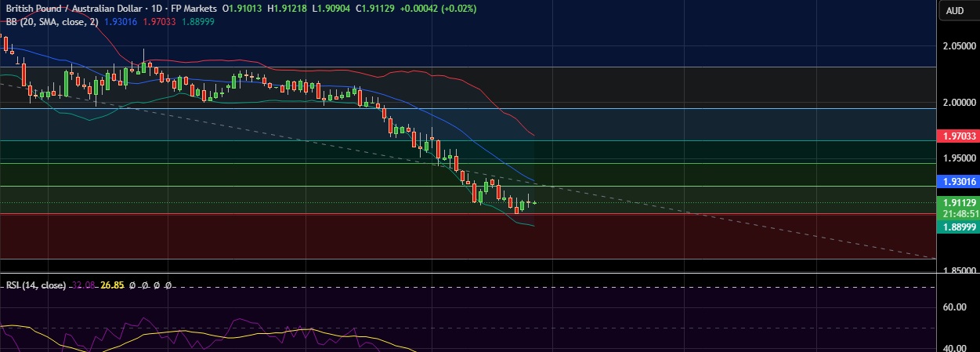Click the green 1.91129 current price label
The height and width of the screenshot is (352, 980).
click(x=958, y=202)
